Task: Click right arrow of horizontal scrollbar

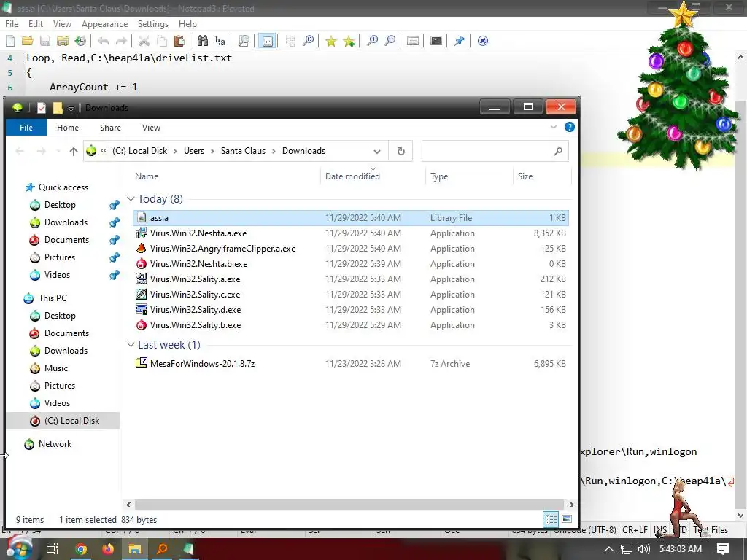Action: pyautogui.click(x=571, y=505)
